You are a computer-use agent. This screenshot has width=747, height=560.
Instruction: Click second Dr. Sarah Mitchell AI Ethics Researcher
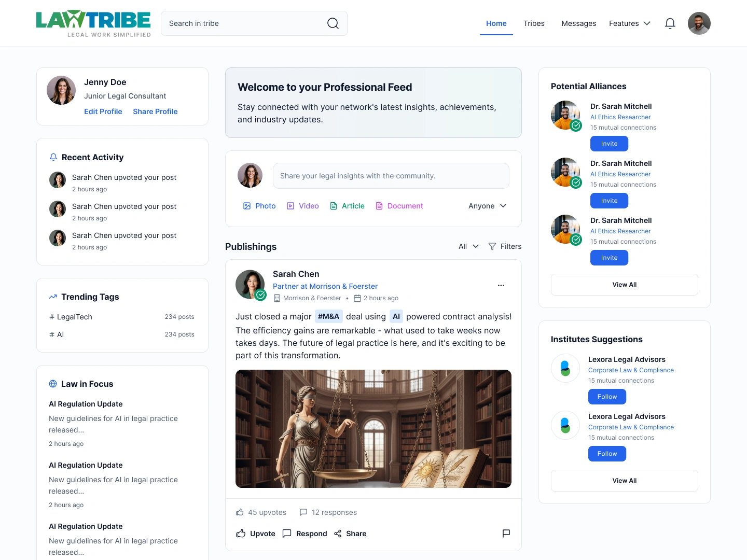point(620,174)
